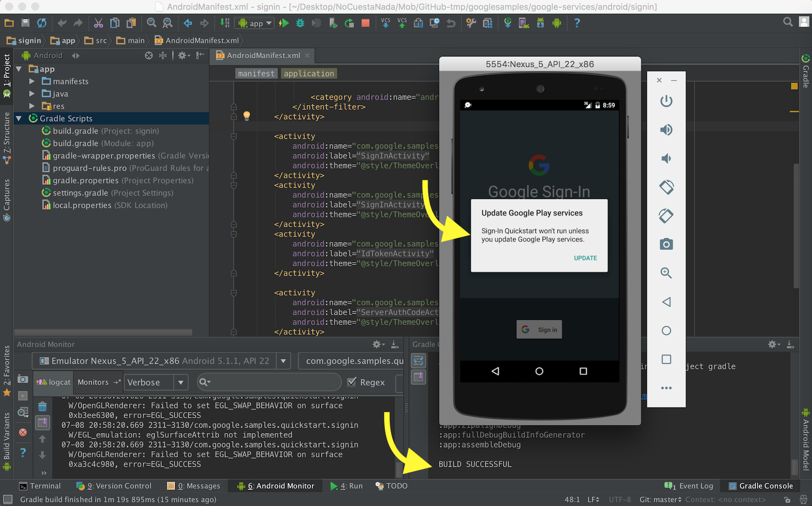Synchronize project refresh icon
The image size is (812, 506).
coord(42,23)
